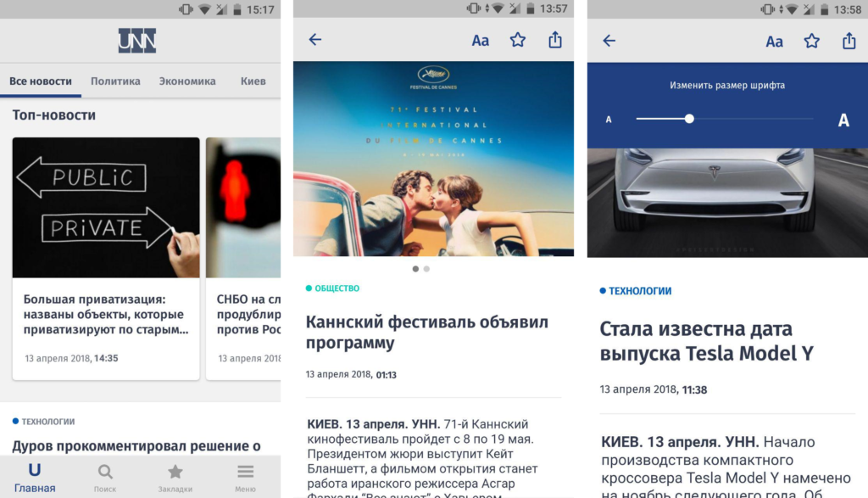Open the Дуров прокомментировал решение article
This screenshot has height=498, width=868.
point(136,446)
